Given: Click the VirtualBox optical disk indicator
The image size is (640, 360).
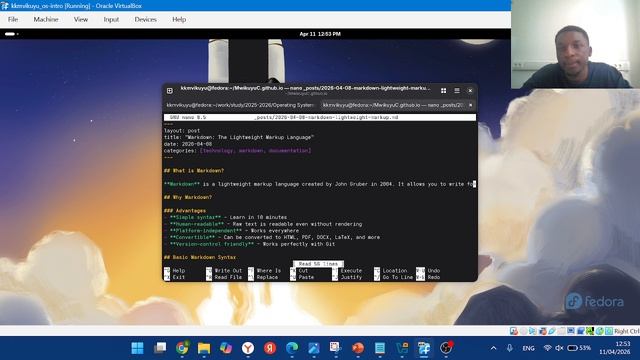Looking at the screenshot, I should (523, 331).
